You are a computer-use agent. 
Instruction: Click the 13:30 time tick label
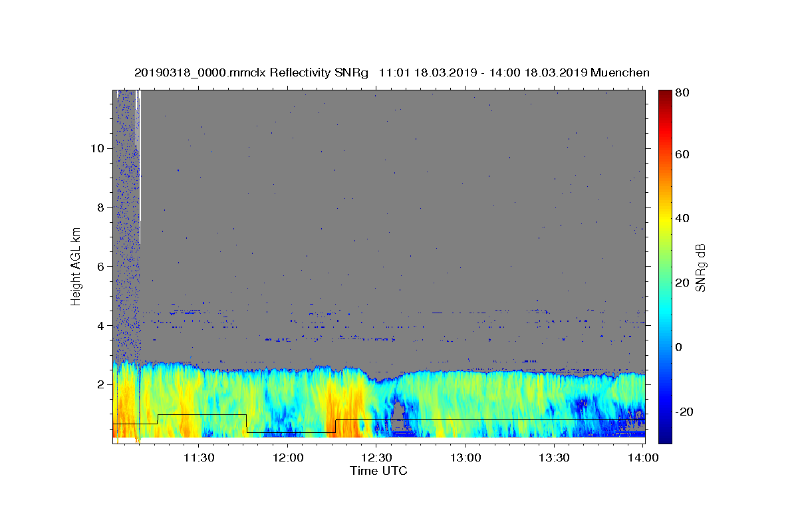554,458
